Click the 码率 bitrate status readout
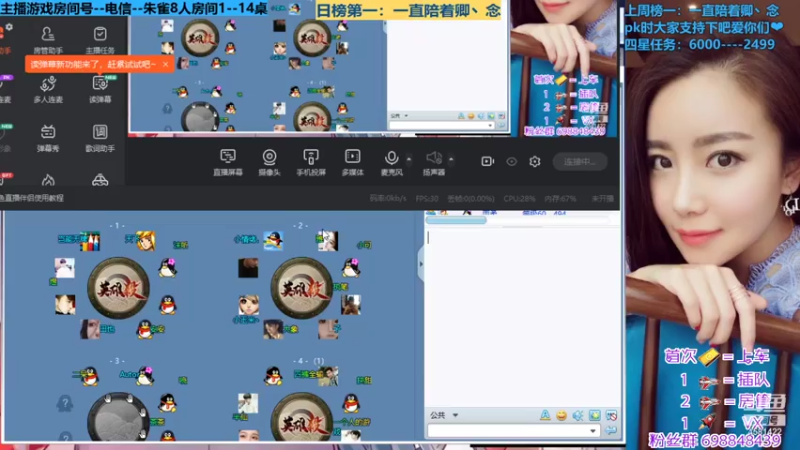The image size is (800, 450). tap(388, 198)
